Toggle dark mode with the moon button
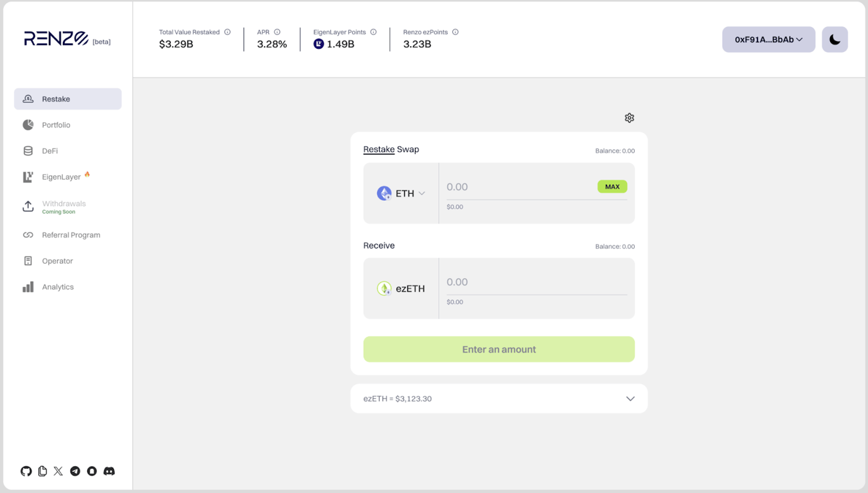The height and width of the screenshot is (493, 868). 835,40
